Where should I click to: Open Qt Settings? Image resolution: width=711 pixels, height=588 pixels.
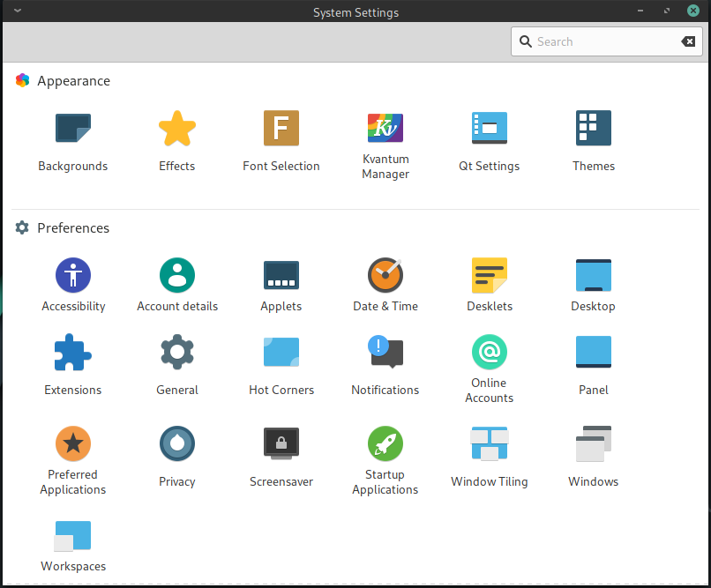coord(489,139)
